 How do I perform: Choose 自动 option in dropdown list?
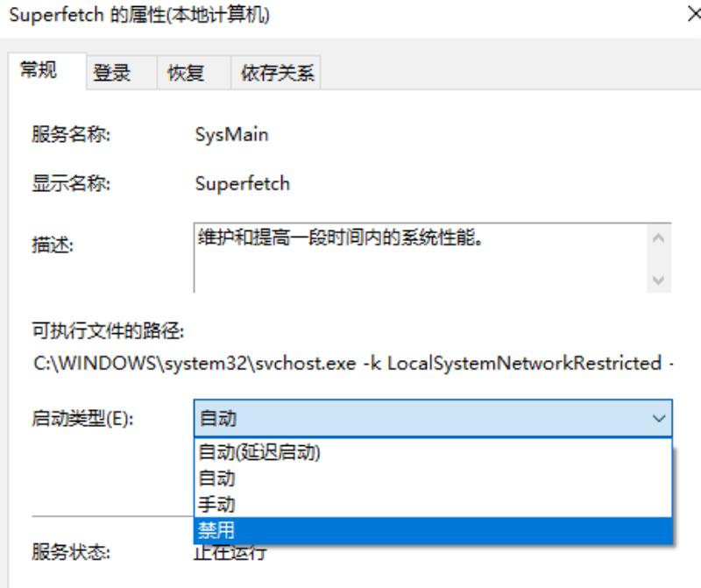(433, 478)
